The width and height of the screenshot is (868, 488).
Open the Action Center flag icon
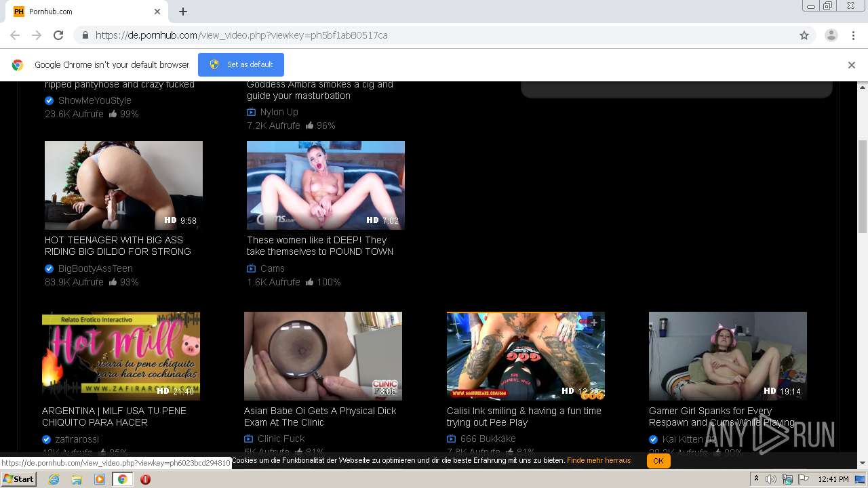click(803, 479)
